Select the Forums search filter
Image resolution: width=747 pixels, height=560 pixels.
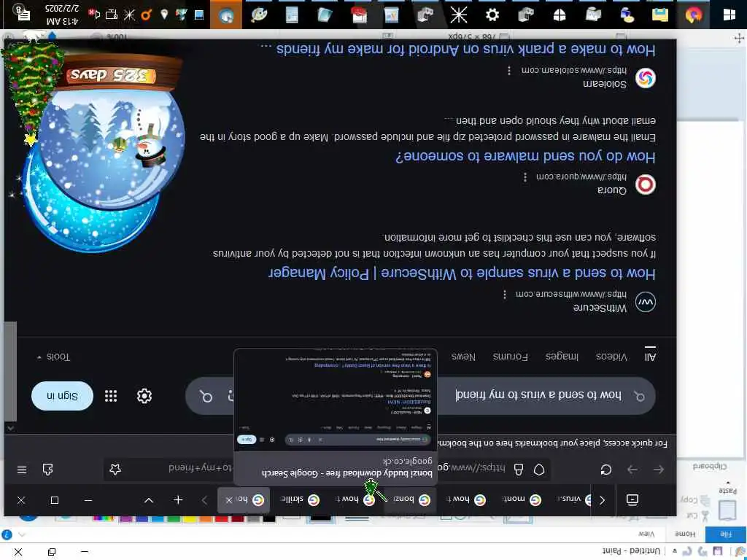pos(510,357)
